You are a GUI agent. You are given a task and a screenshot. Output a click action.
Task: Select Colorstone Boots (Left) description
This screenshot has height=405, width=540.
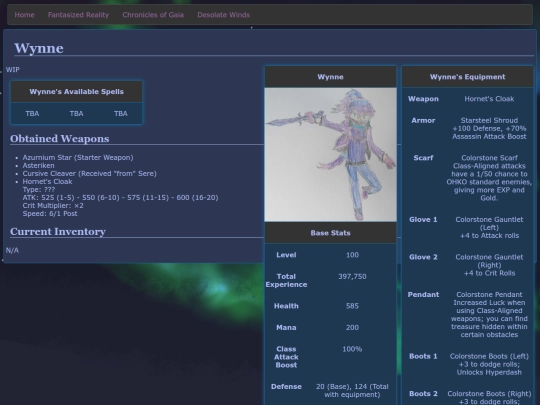click(x=489, y=364)
